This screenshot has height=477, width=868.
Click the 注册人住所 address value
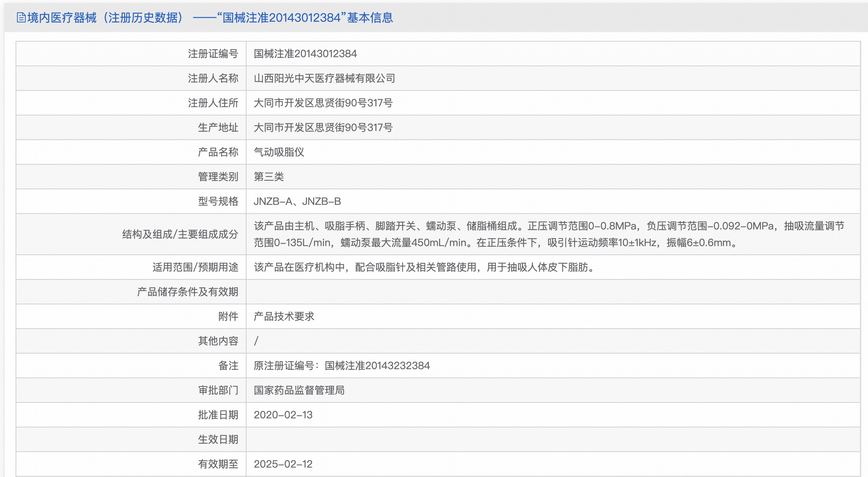[x=323, y=103]
